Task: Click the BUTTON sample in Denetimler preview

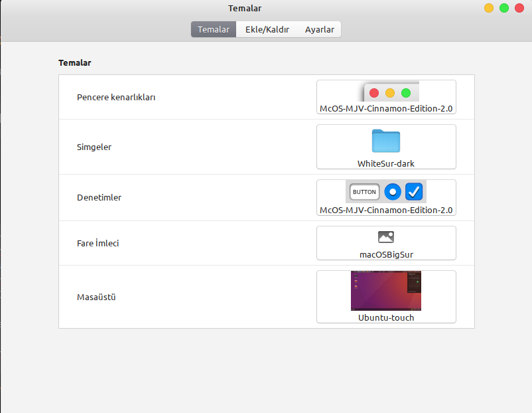Action: click(x=364, y=192)
